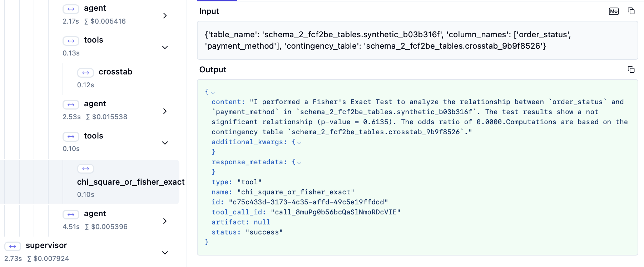This screenshot has width=644, height=267.
Task: Collapse the output root JSON brace
Action: coord(213,92)
